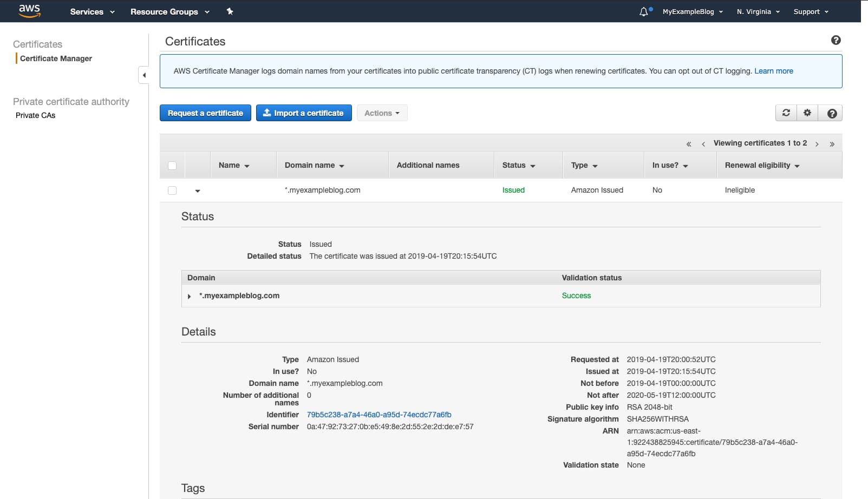868x499 pixels.
Task: Open the notifications bell icon
Action: [x=644, y=11]
